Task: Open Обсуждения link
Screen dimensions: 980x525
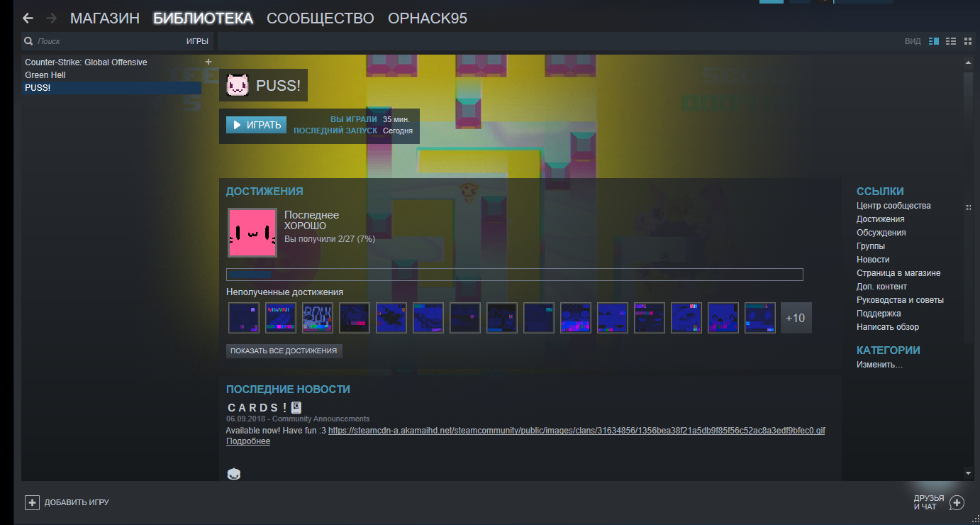Action: [881, 233]
